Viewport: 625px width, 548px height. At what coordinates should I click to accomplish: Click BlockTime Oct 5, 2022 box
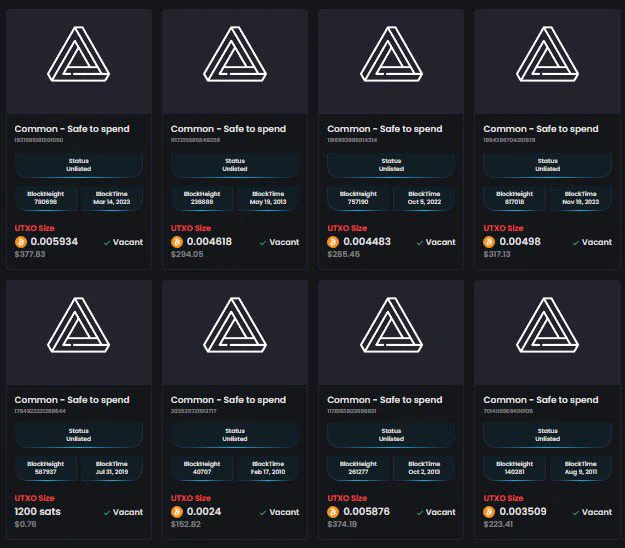424,198
